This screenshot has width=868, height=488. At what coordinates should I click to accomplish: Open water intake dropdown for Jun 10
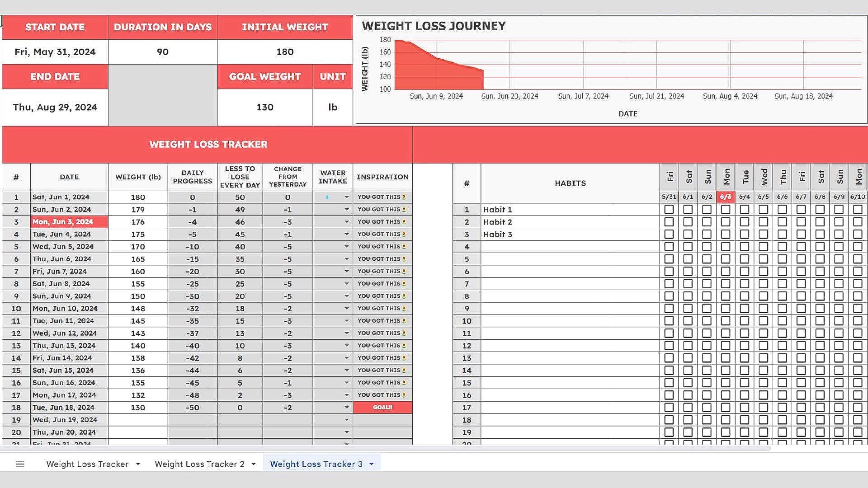(347, 309)
